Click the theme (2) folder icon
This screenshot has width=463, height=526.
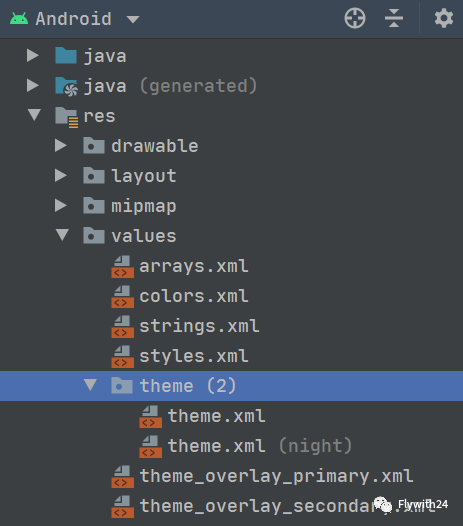(122, 385)
